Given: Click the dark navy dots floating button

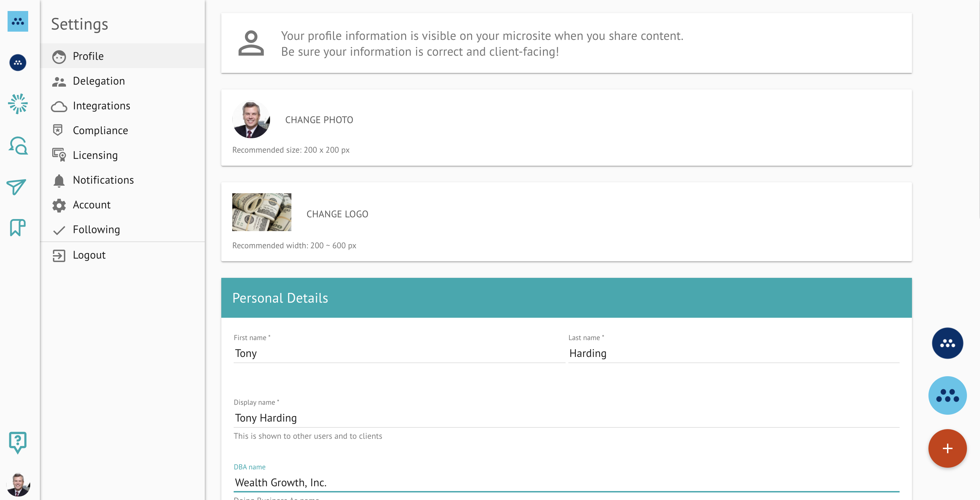Looking at the screenshot, I should (x=947, y=343).
